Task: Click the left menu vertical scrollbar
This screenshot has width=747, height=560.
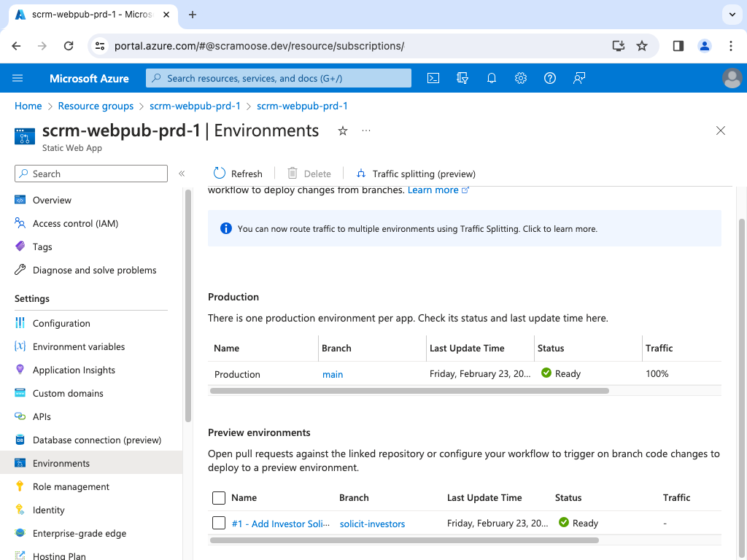Action: [188, 306]
